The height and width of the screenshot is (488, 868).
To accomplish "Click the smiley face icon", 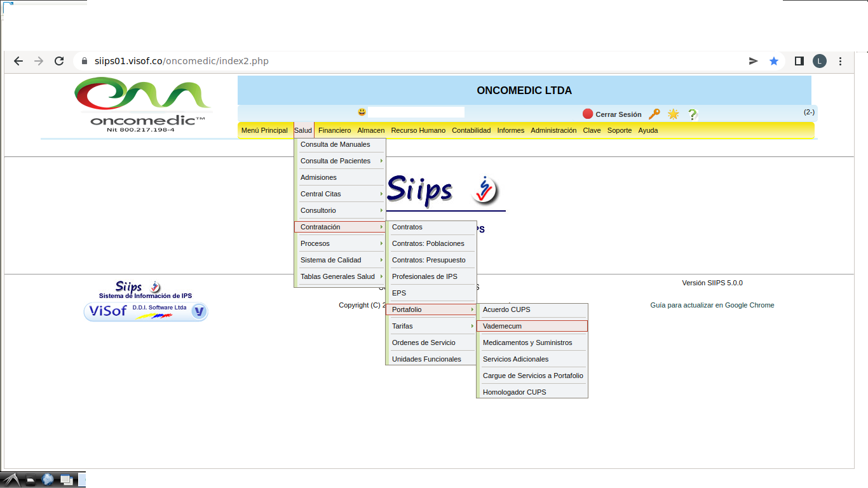I will (362, 112).
